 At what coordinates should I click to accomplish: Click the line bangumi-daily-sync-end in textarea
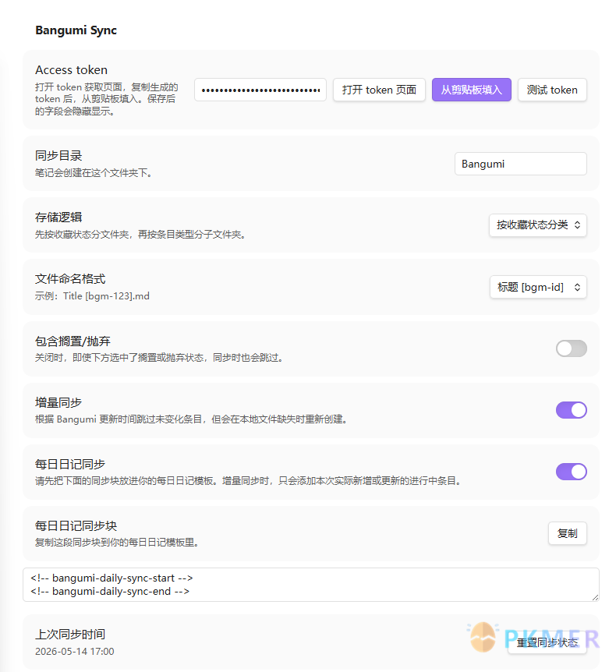coord(110,592)
